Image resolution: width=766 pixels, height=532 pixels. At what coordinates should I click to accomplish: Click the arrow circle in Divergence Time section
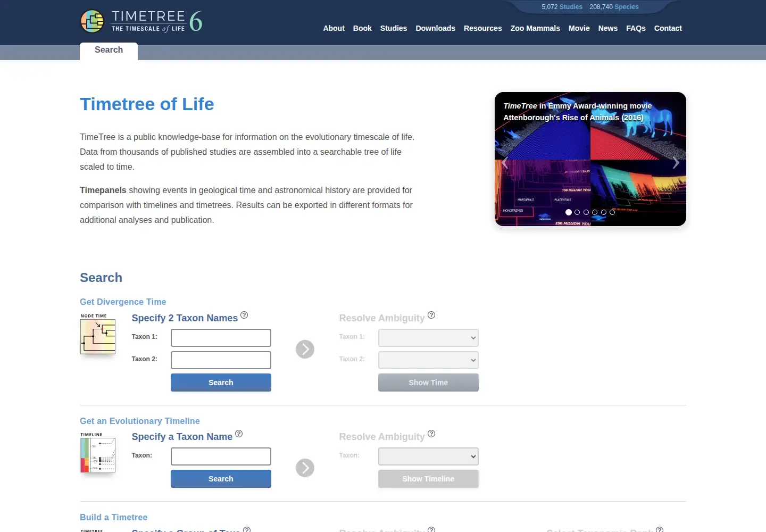305,349
